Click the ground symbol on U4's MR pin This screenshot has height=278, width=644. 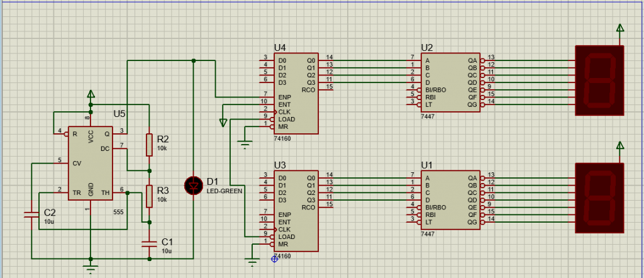coord(245,144)
